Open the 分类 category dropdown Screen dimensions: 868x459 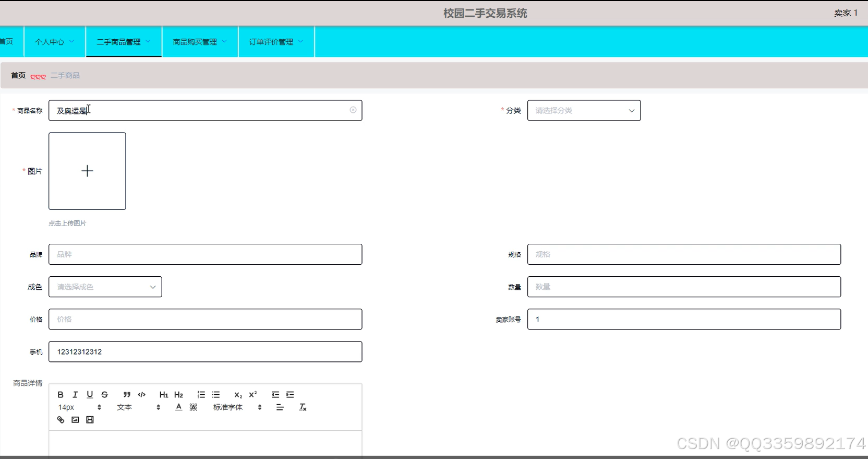click(x=584, y=110)
